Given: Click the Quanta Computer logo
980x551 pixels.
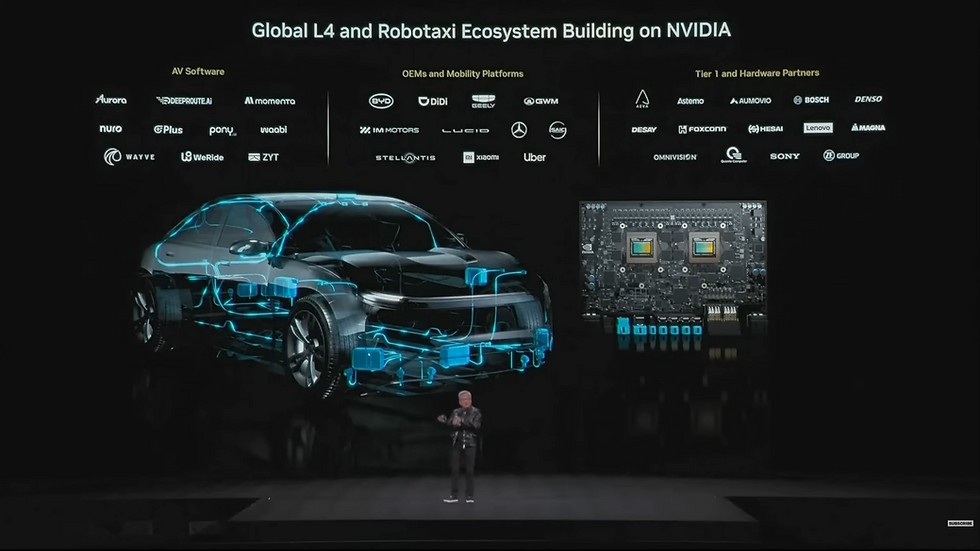Looking at the screenshot, I should [x=734, y=155].
